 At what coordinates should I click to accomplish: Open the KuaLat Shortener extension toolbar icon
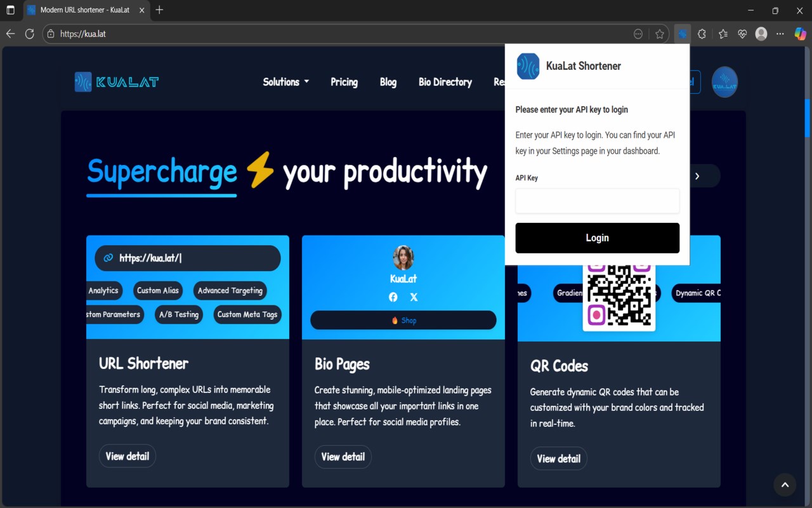click(683, 34)
